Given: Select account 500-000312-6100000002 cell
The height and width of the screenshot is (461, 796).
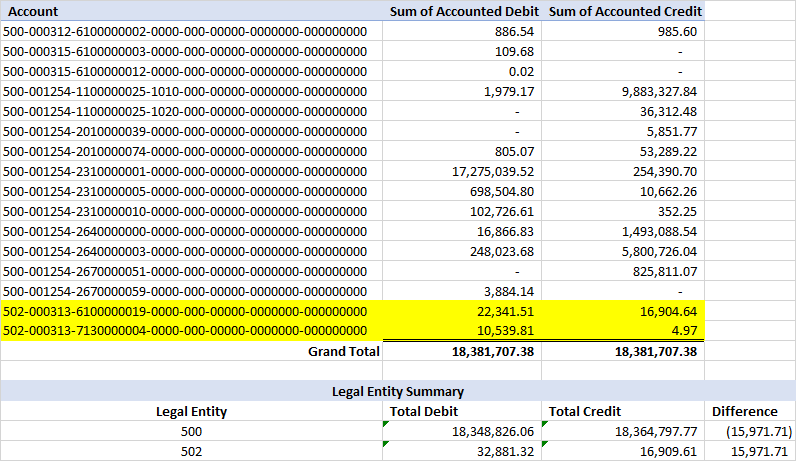Looking at the screenshot, I should 191,31.
